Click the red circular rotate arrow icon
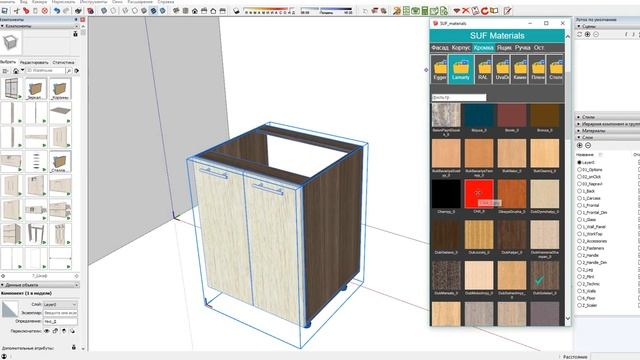 pyautogui.click(x=484, y=11)
